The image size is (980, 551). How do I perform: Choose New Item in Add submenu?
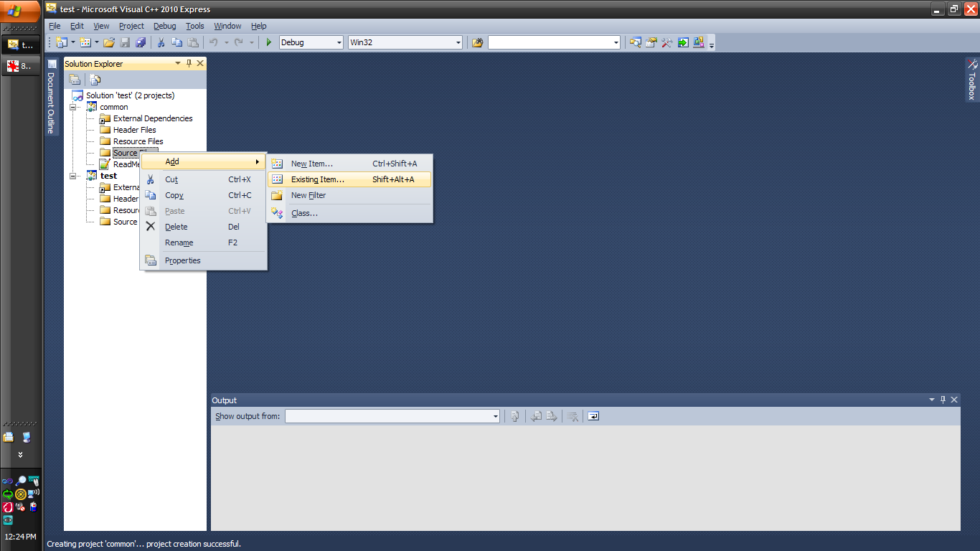point(350,164)
